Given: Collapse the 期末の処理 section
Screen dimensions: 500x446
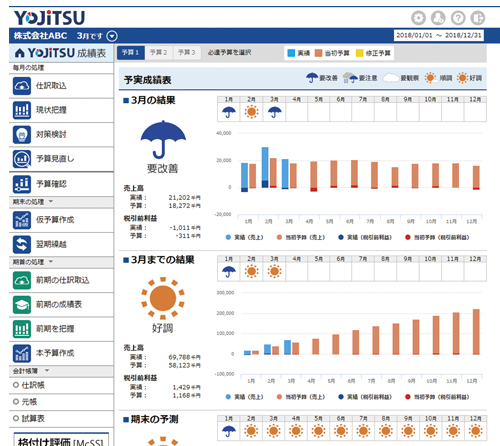Looking at the screenshot, I should [51, 201].
